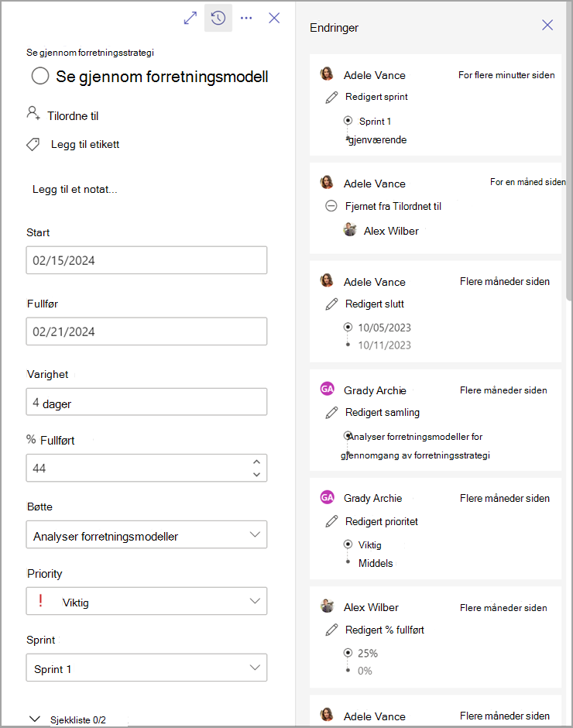Click the Tilordne til person icon
Image resolution: width=573 pixels, height=728 pixels.
pyautogui.click(x=33, y=113)
